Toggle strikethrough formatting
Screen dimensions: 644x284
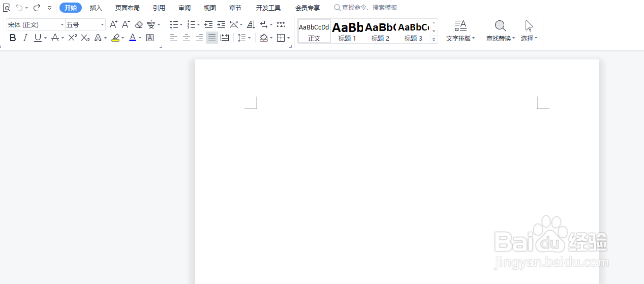pos(55,38)
